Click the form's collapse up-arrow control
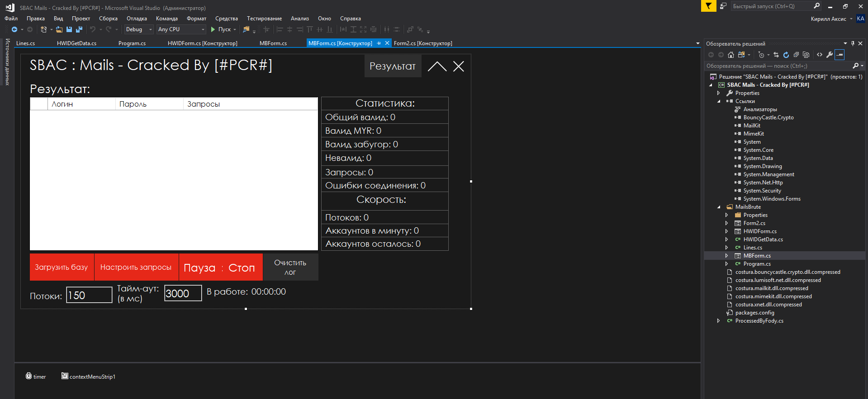This screenshot has height=399, width=868. pyautogui.click(x=437, y=66)
